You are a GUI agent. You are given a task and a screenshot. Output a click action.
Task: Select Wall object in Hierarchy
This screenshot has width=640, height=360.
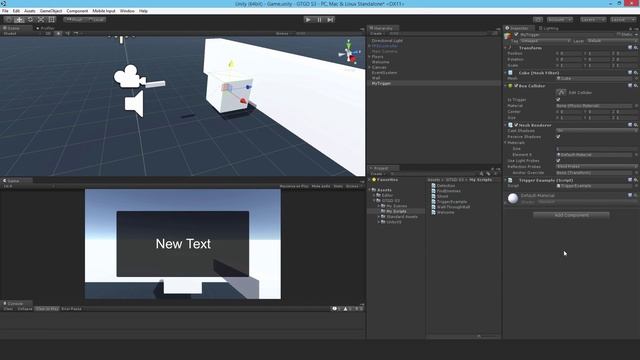point(376,78)
